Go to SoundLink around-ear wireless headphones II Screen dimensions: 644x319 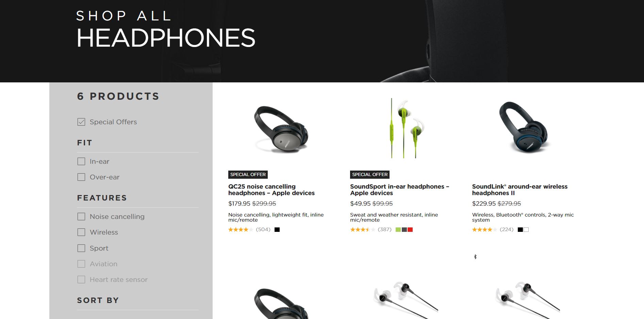pyautogui.click(x=520, y=190)
